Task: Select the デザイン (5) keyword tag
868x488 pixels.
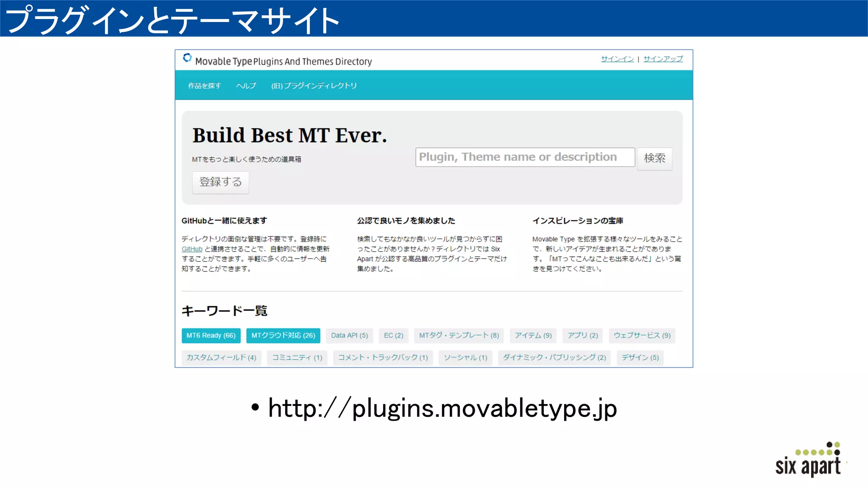Action: [x=640, y=358]
